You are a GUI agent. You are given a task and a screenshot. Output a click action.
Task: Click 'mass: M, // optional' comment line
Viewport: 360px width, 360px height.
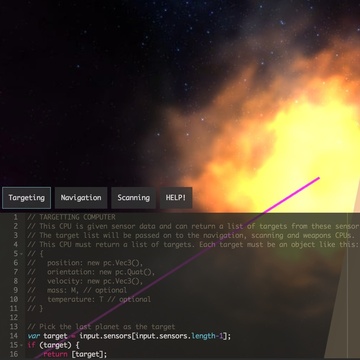click(x=77, y=290)
